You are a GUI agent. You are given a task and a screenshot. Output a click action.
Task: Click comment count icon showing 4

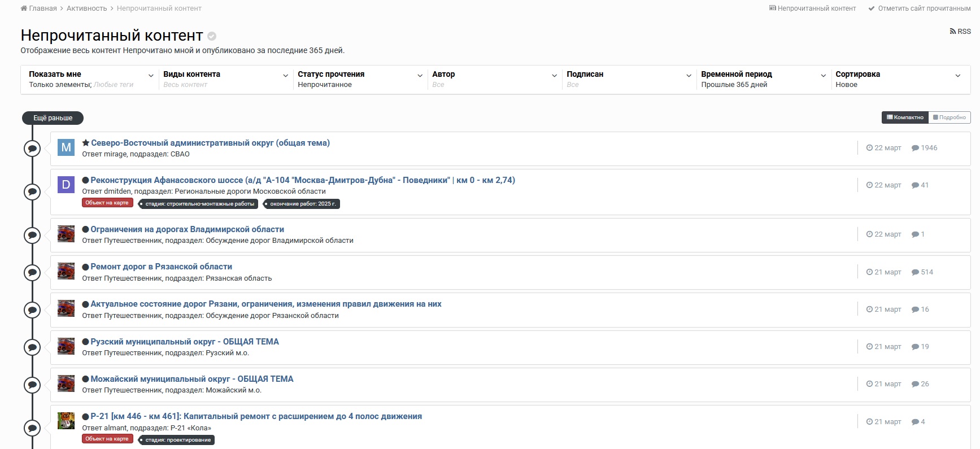click(915, 422)
